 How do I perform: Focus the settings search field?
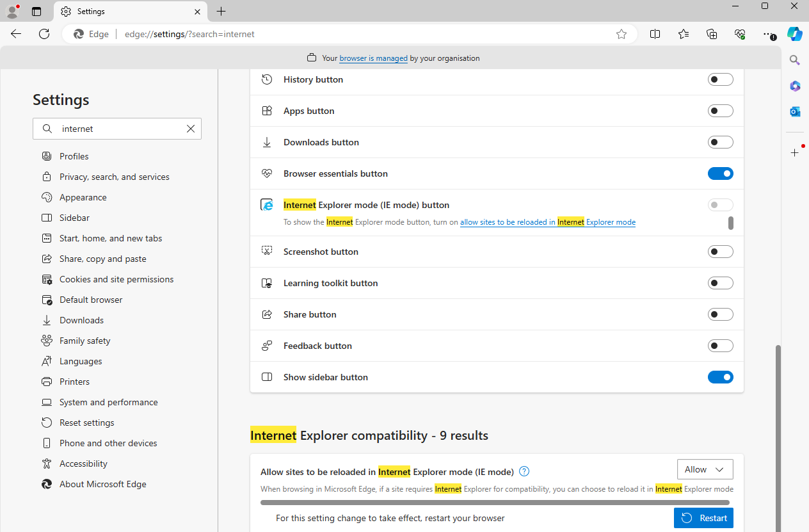pyautogui.click(x=117, y=129)
